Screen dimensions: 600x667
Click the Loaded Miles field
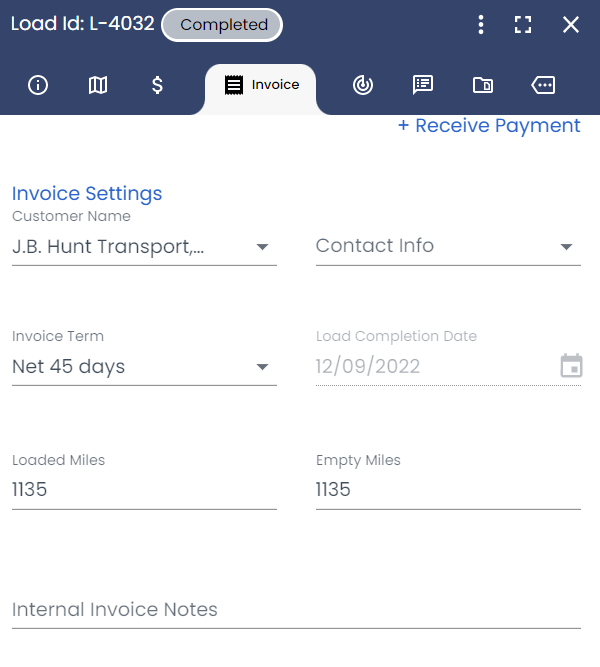(144, 489)
